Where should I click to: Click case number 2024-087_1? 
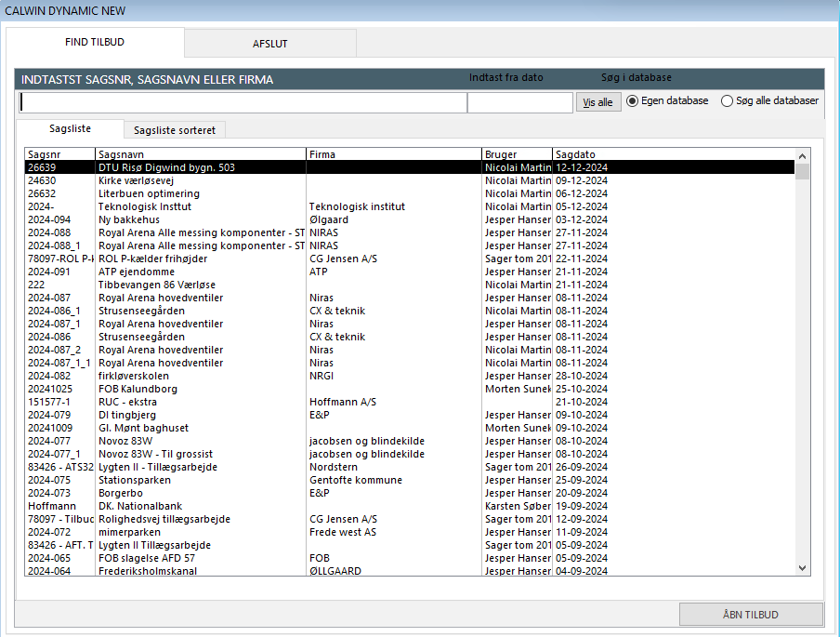tap(54, 324)
